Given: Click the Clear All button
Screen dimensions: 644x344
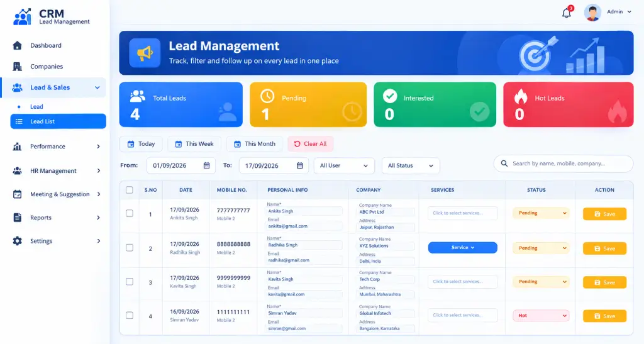Looking at the screenshot, I should [311, 144].
